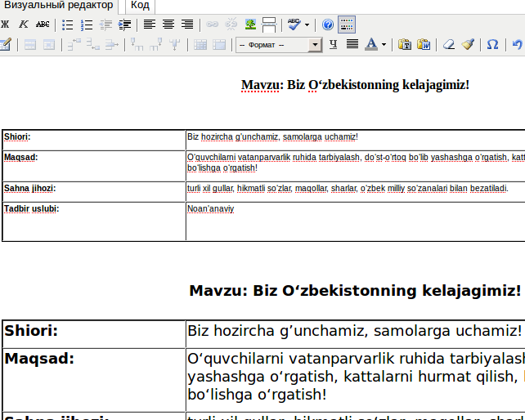
Task: Click the turli xil gullar, hikmatli so'zlar cell
Action: click(356, 192)
